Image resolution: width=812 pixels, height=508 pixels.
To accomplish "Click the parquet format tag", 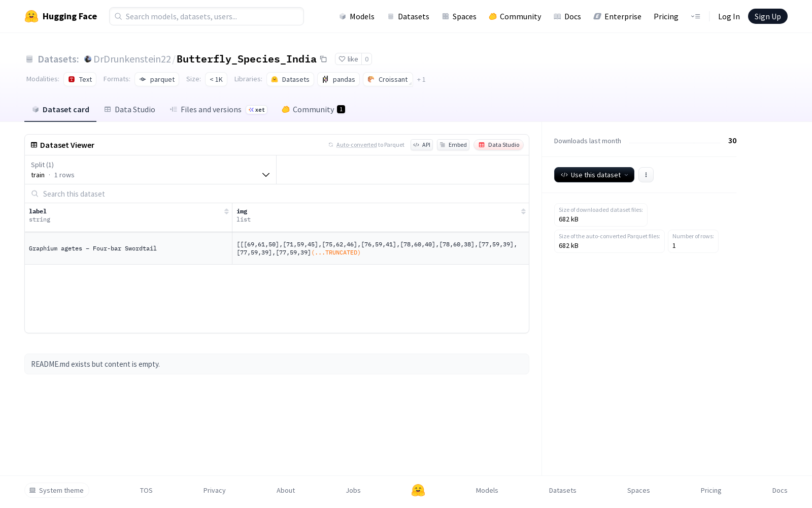I will [x=157, y=79].
